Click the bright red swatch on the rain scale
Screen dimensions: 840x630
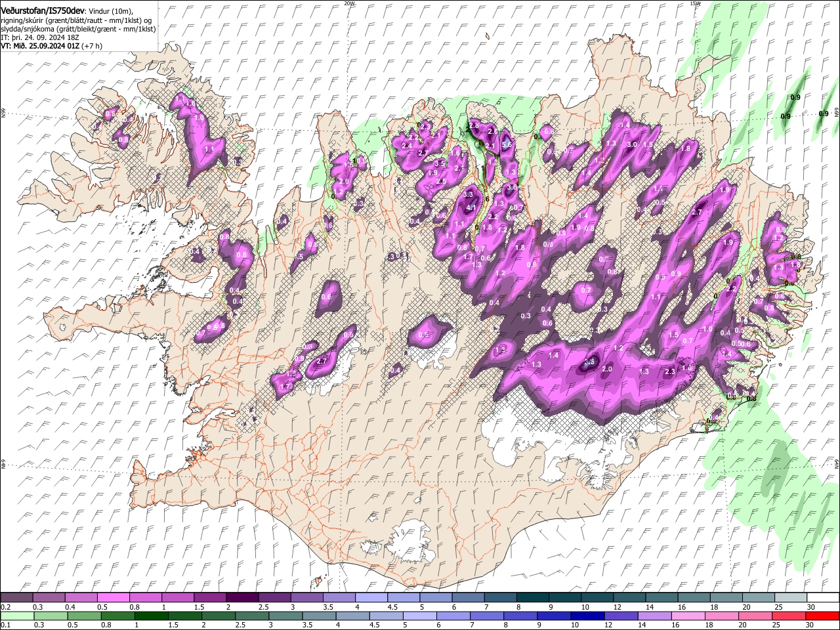click(823, 616)
